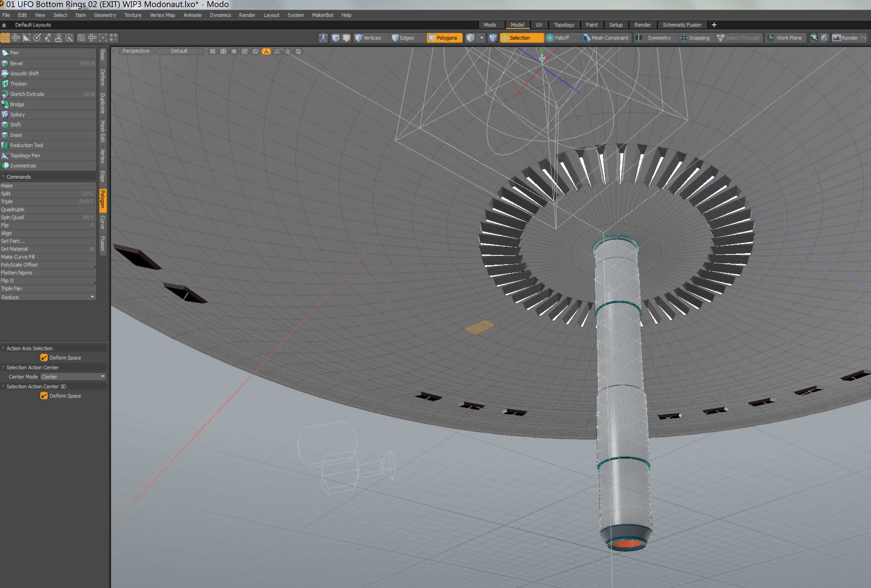Add a new layout tab with plus
The height and width of the screenshot is (588, 871).
tap(714, 25)
